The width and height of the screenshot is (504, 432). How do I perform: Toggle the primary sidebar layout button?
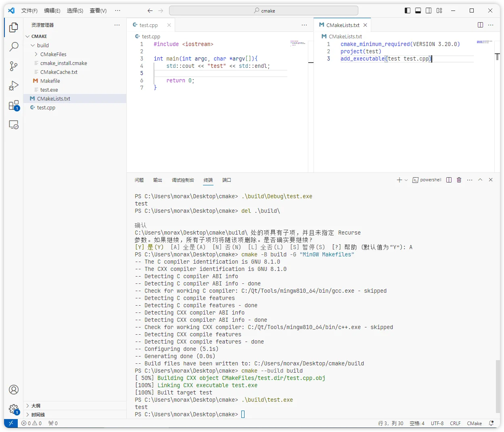[x=408, y=10]
